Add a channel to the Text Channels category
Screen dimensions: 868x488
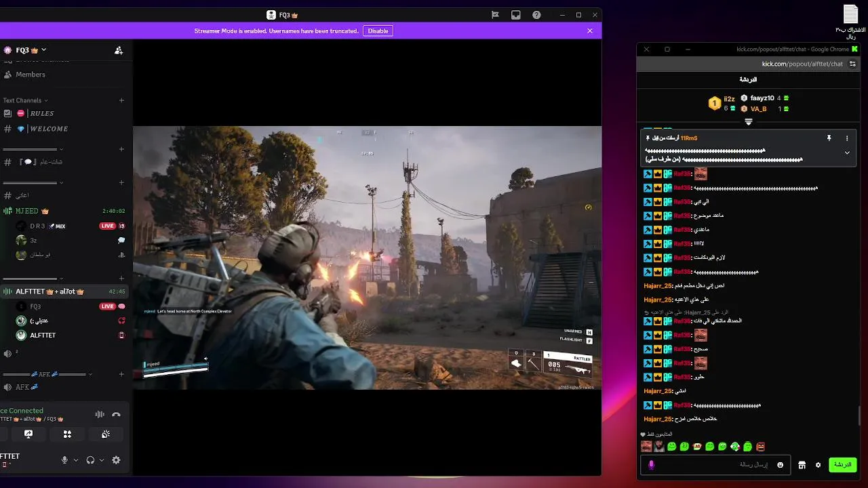[121, 100]
